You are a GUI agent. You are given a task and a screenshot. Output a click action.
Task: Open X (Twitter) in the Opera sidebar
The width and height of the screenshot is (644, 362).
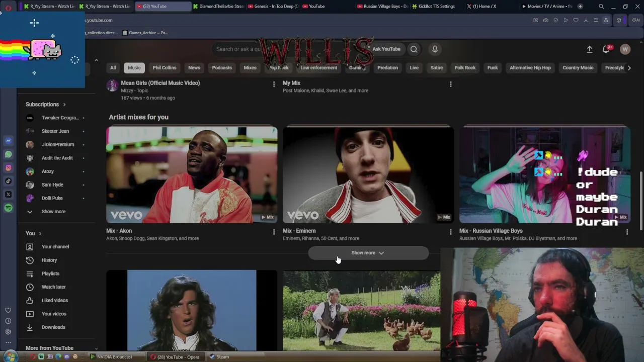pyautogui.click(x=8, y=195)
